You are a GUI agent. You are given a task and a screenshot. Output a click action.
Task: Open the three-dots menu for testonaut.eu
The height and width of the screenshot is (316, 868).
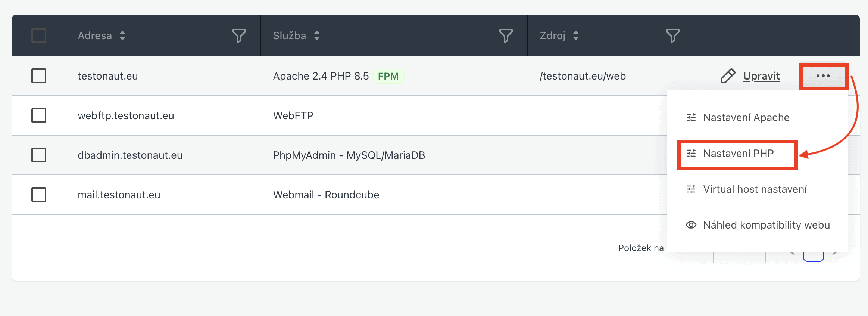pos(823,76)
